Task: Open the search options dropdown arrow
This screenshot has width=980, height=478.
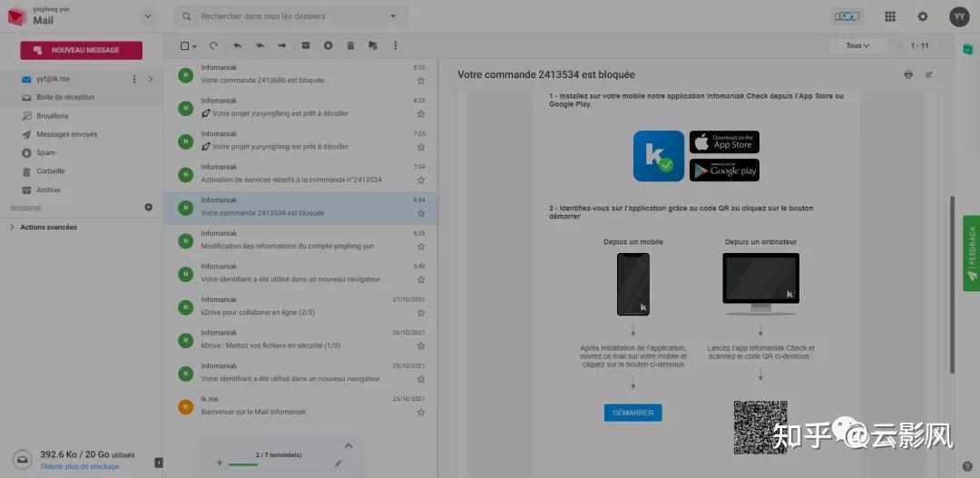Action: [393, 16]
